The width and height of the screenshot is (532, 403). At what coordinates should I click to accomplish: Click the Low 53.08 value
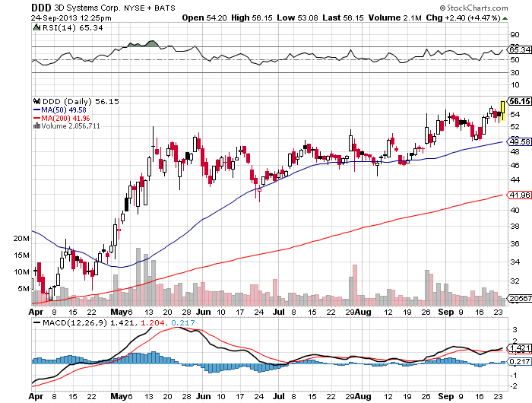tap(297, 17)
